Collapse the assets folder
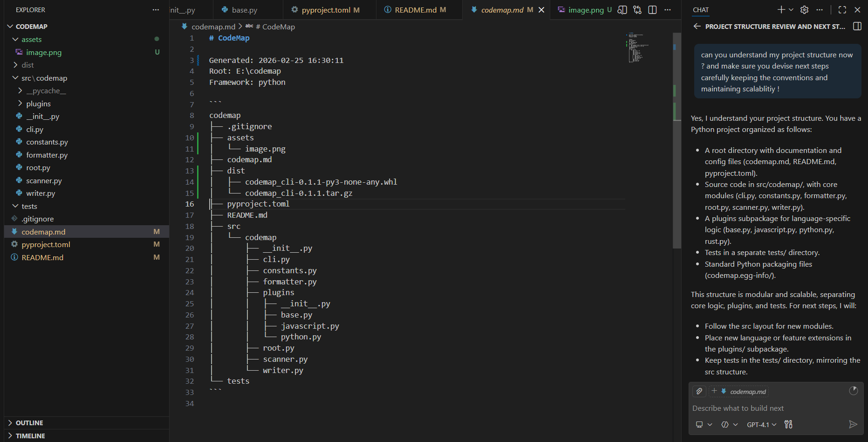 (x=15, y=39)
